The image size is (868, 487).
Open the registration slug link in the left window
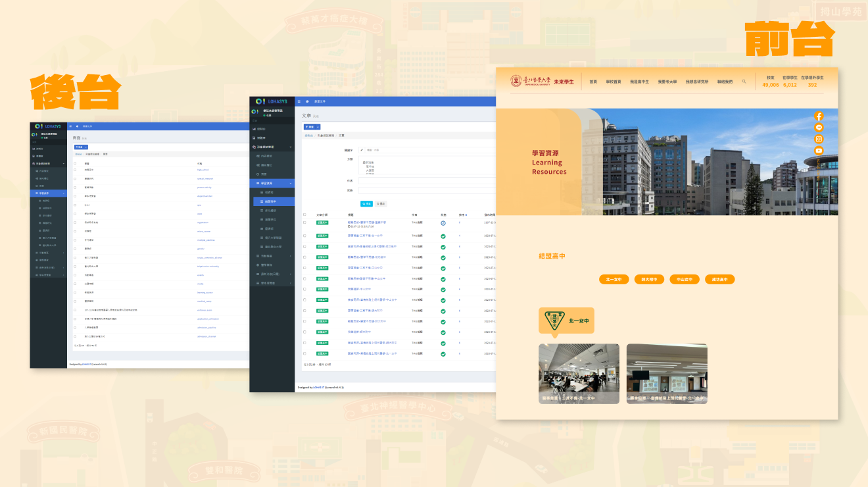coord(203,222)
